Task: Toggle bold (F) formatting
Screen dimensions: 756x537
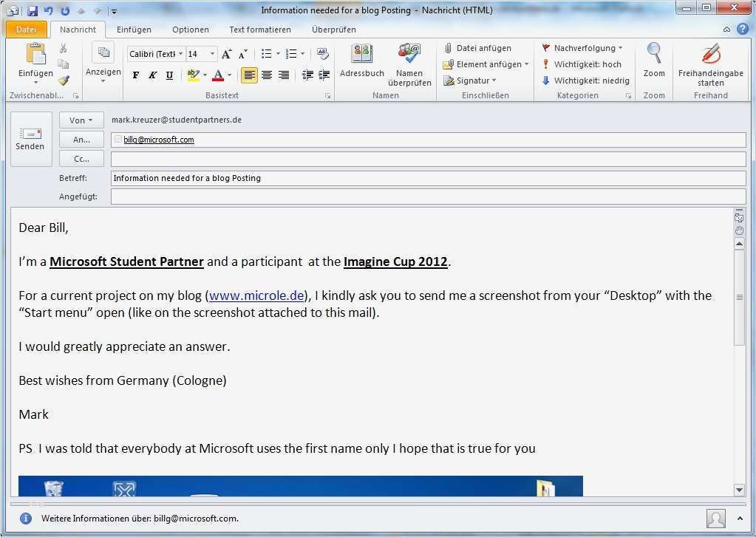Action: point(135,75)
